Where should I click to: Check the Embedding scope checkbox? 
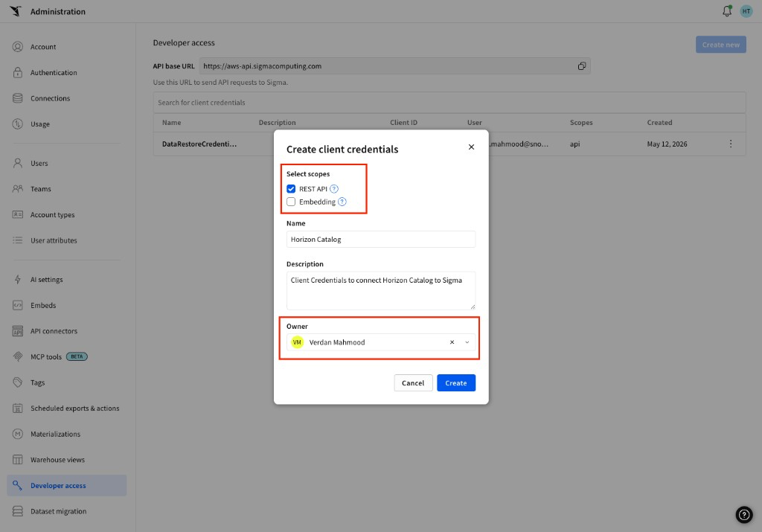pos(291,202)
